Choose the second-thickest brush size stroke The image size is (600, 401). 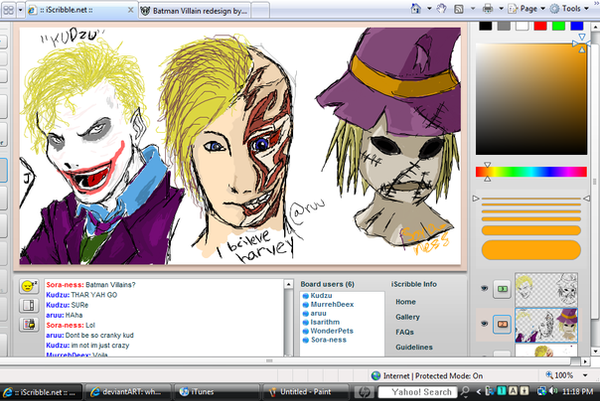pyautogui.click(x=531, y=230)
